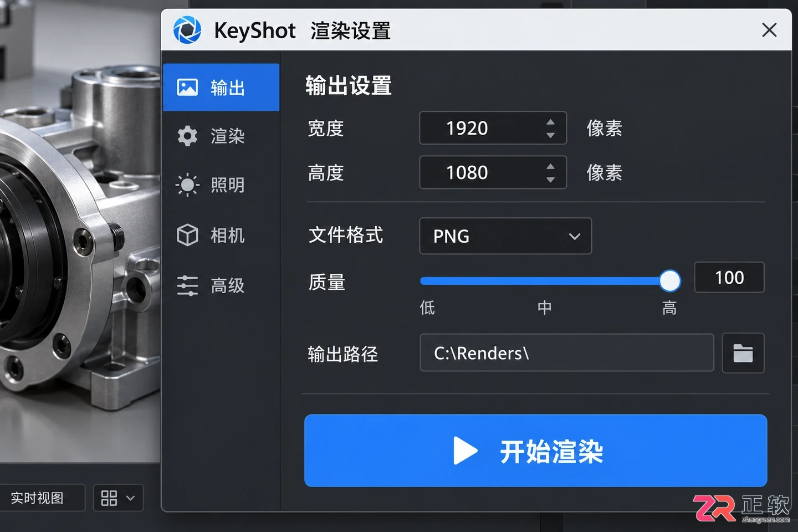Decrease the 宽度 value with down arrow
Screen dimensions: 798x532
tap(550, 135)
